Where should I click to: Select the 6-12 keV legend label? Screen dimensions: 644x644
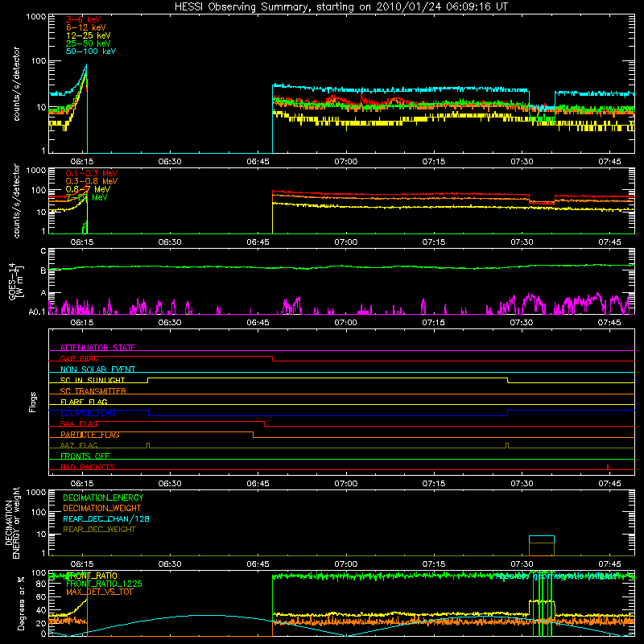[86, 27]
